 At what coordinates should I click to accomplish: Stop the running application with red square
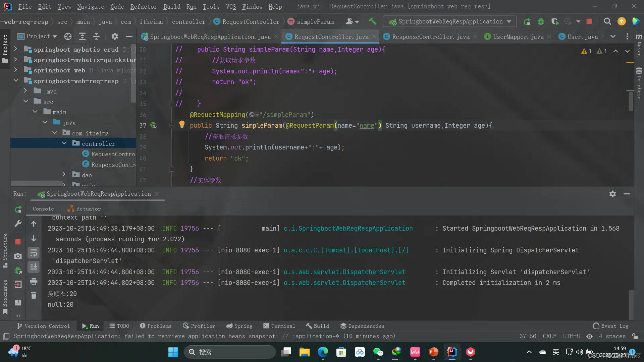click(x=589, y=21)
